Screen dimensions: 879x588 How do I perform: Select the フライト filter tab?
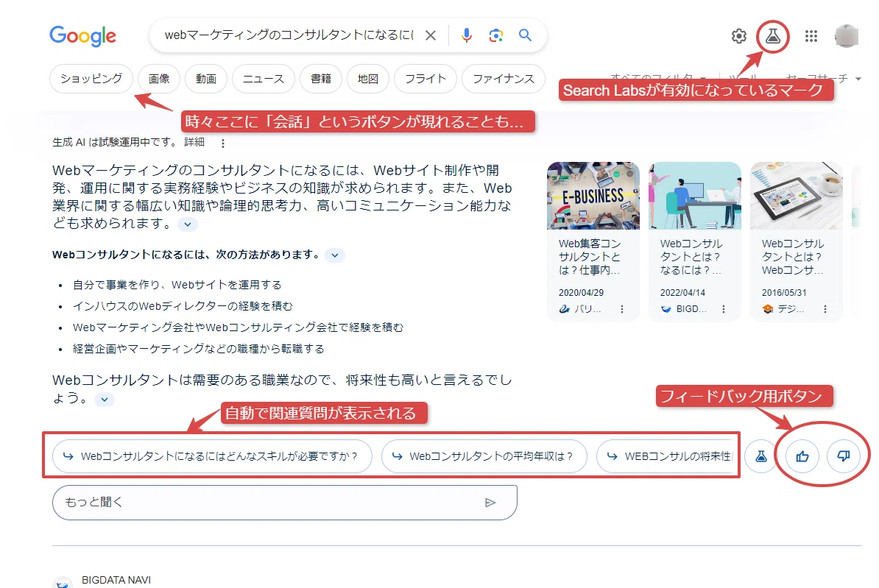tap(426, 79)
